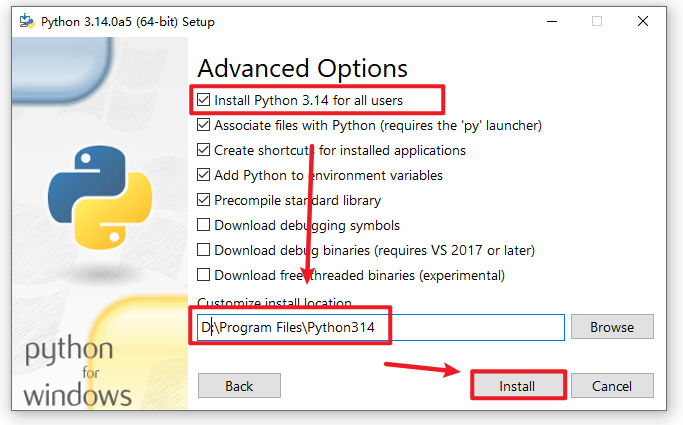The width and height of the screenshot is (683, 425).
Task: Click the Advanced Options heading
Action: point(302,69)
